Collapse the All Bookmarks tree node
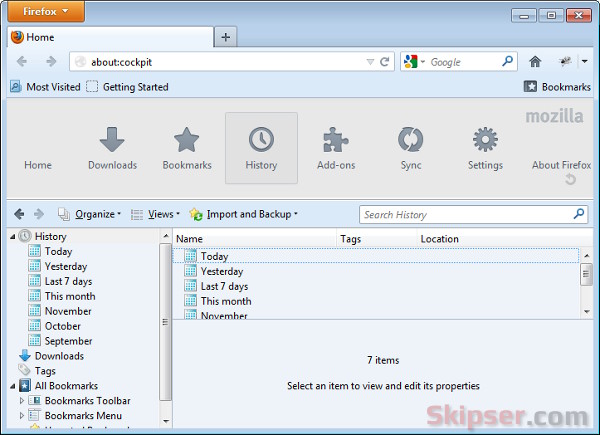 (13, 386)
